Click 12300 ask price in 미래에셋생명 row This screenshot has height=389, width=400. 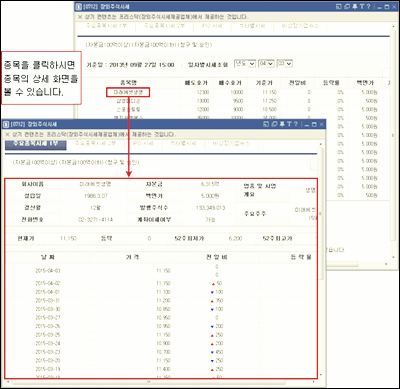pyautogui.click(x=203, y=92)
